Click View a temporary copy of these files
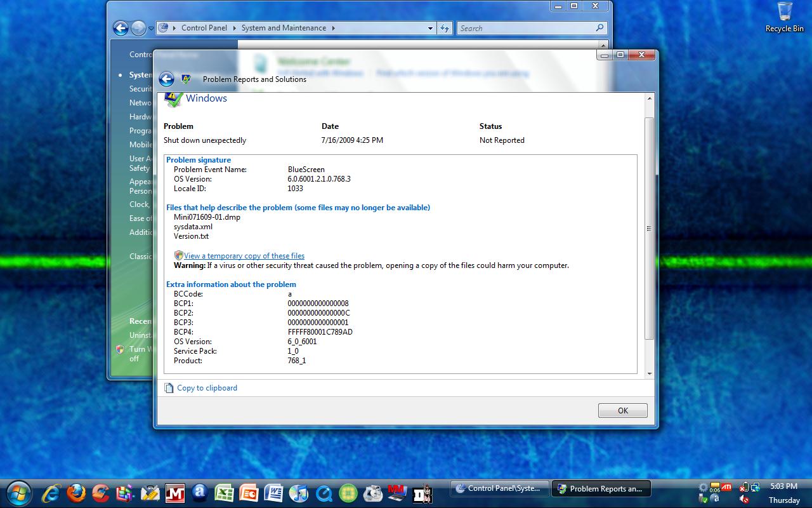812x508 pixels. (x=244, y=256)
